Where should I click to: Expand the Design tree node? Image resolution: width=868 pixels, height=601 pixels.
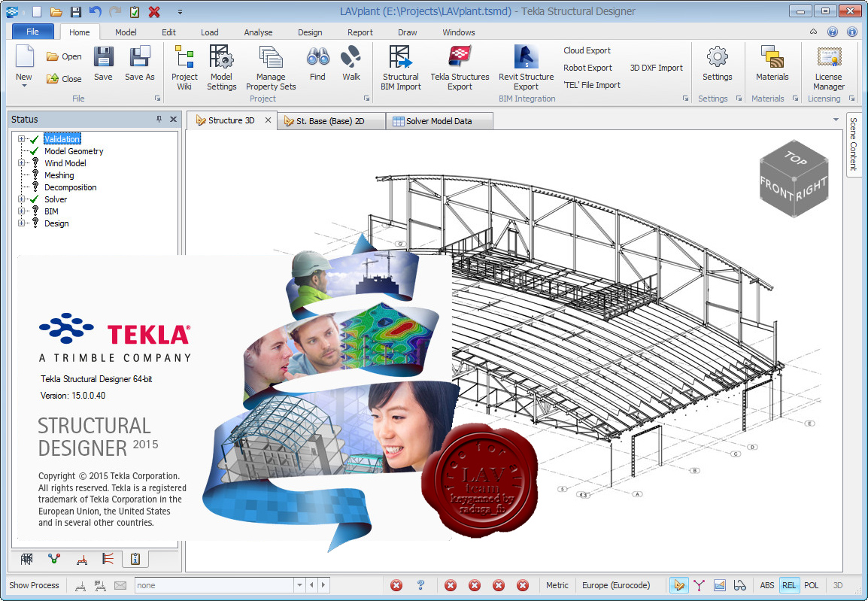click(22, 223)
